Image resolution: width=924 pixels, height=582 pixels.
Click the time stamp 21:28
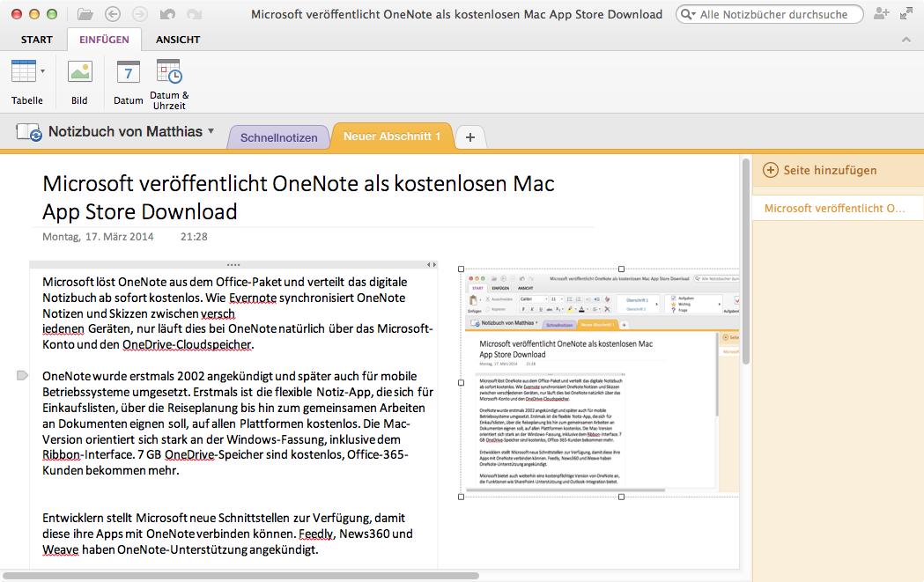click(194, 236)
